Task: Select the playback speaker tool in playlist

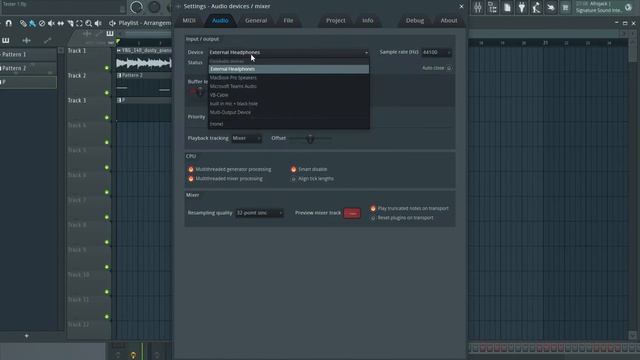Action: point(98,23)
